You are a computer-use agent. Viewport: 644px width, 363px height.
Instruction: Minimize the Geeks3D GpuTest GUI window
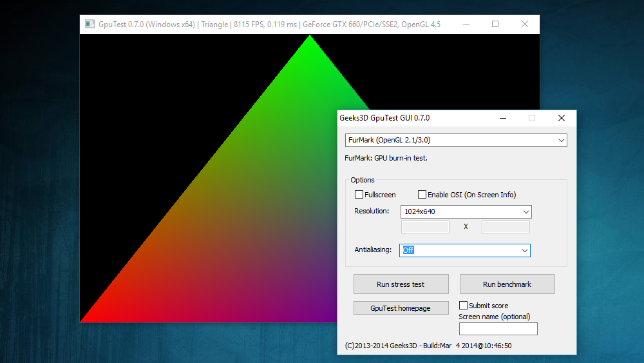tap(502, 118)
